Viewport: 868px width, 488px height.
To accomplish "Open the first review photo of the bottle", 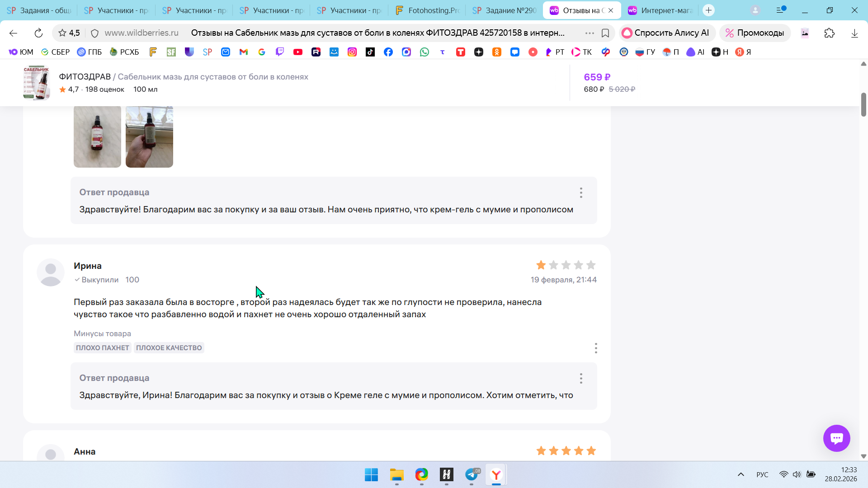I will point(97,136).
